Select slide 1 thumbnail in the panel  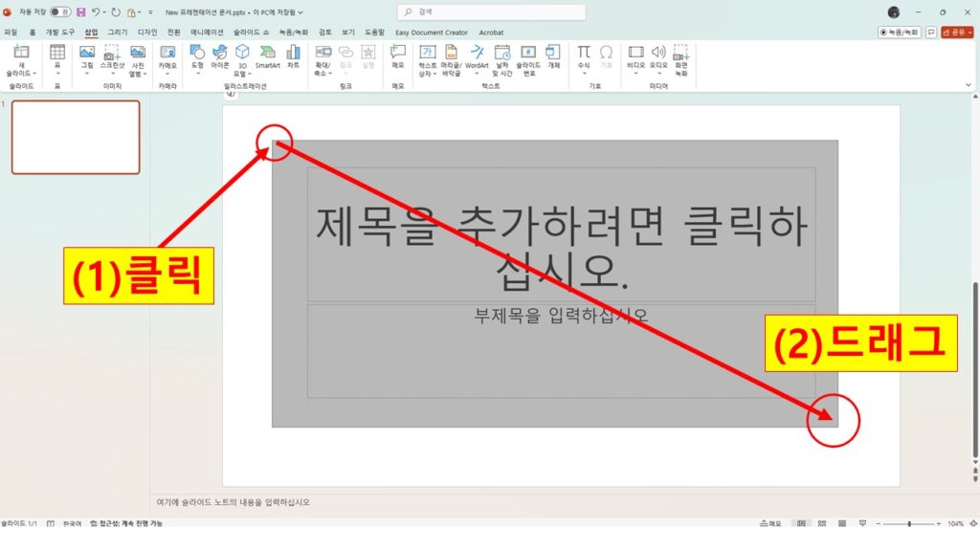click(x=76, y=137)
